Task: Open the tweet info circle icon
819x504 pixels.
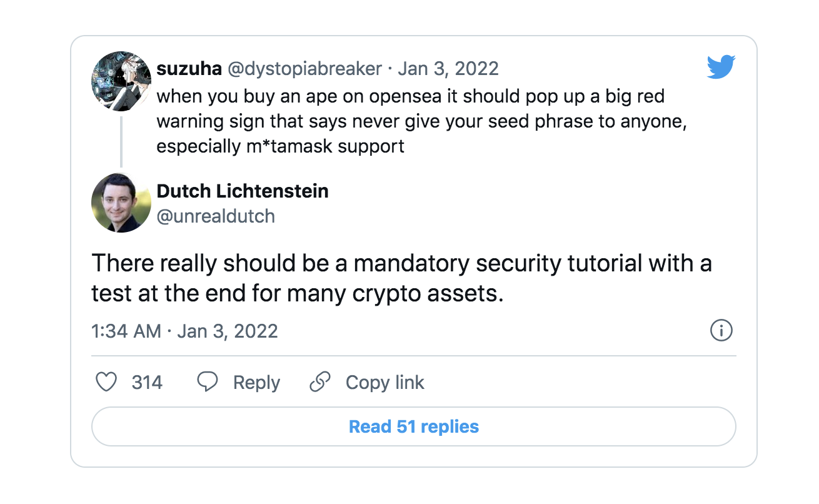Action: tap(721, 330)
